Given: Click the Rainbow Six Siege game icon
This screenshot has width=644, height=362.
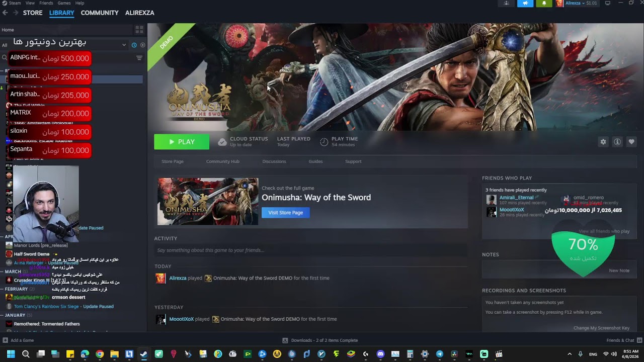Looking at the screenshot, I should click(9, 306).
